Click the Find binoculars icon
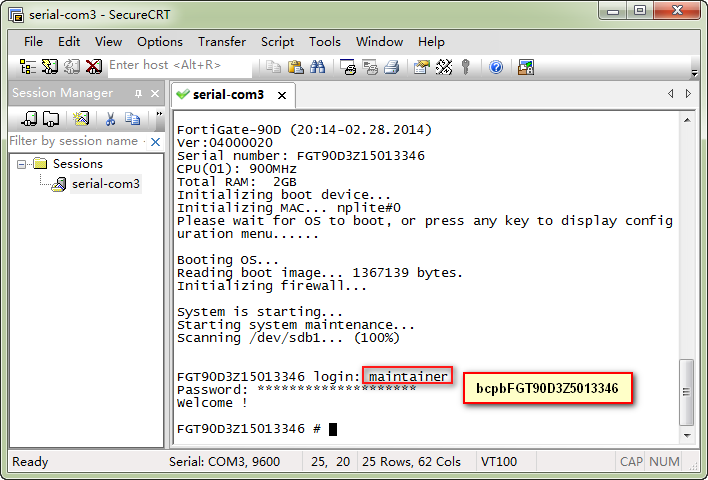 coord(317,67)
